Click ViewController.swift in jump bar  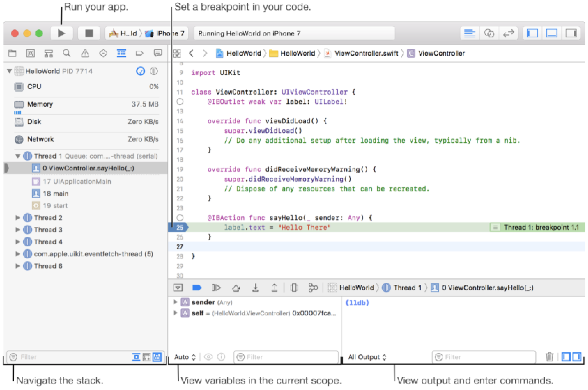361,53
